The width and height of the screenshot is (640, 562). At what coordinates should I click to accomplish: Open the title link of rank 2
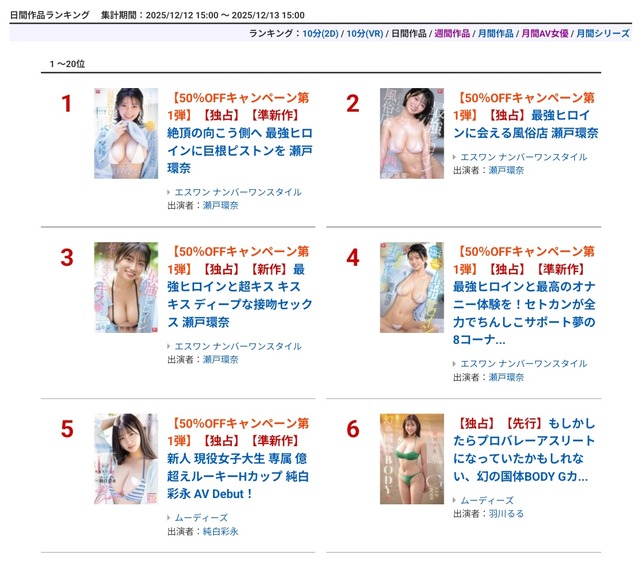(525, 116)
